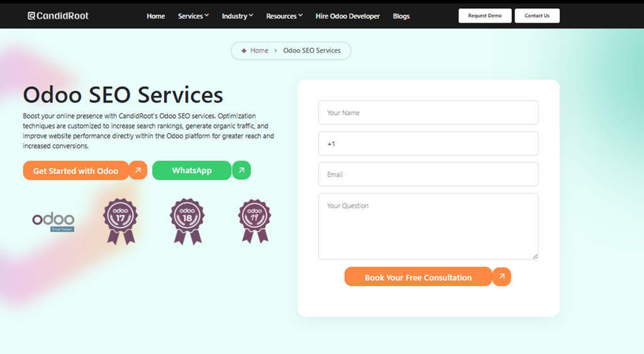Click arrow icon beside Book Your Free Consultation
Viewport: 644px width, 354px height.
coord(501,277)
